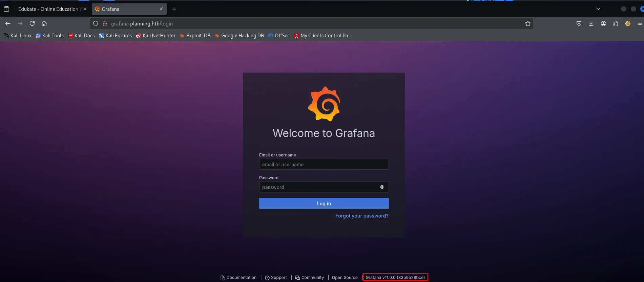List all tabs dropdown arrow

click(x=598, y=9)
